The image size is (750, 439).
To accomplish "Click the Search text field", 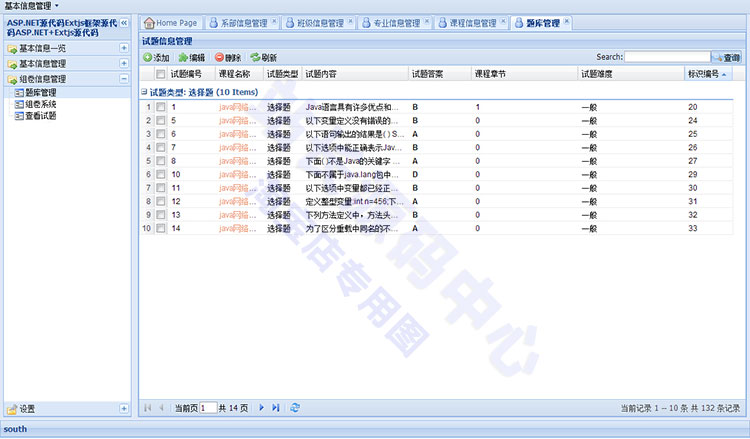I will tap(667, 58).
